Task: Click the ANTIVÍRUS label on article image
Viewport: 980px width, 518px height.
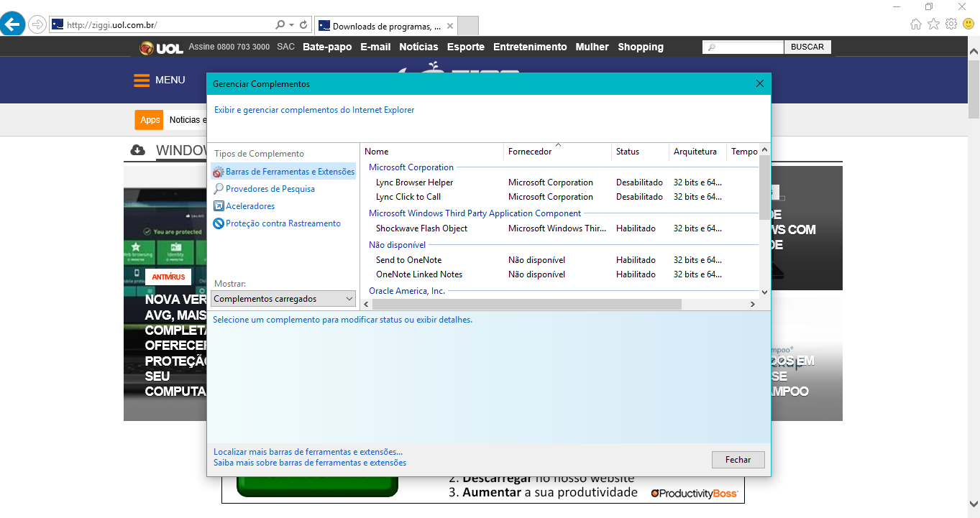Action: [x=168, y=277]
